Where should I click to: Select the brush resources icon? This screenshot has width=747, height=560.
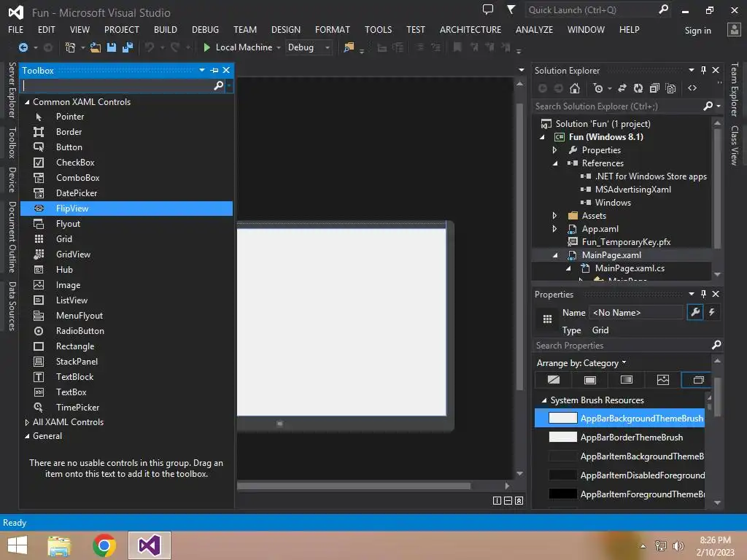(x=698, y=380)
